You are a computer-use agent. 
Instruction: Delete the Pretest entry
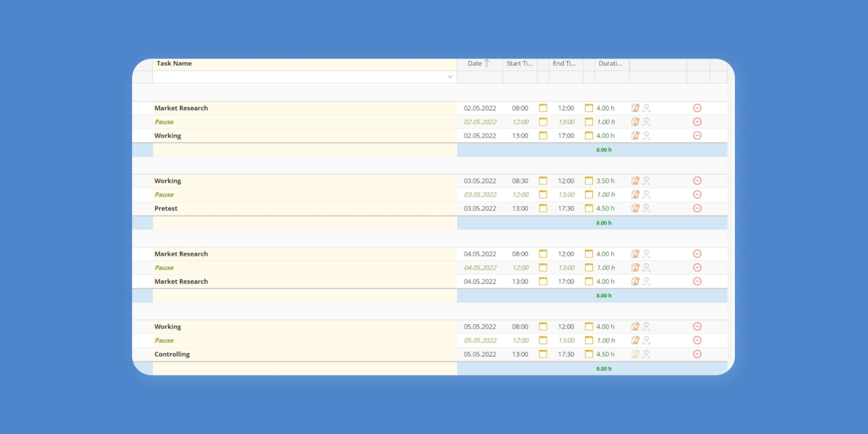point(697,208)
